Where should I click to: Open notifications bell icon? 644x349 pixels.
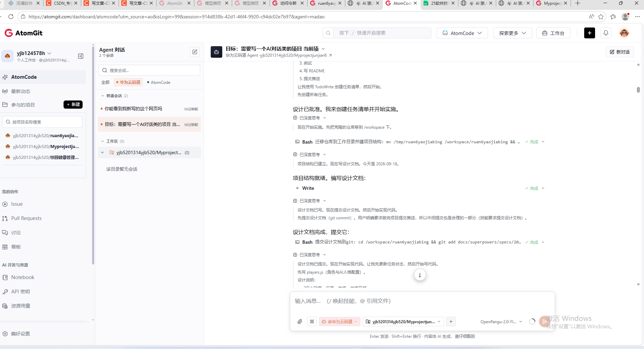click(x=606, y=33)
